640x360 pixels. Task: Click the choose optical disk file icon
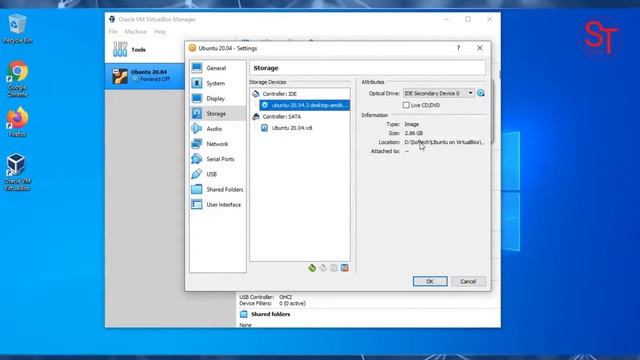point(481,93)
